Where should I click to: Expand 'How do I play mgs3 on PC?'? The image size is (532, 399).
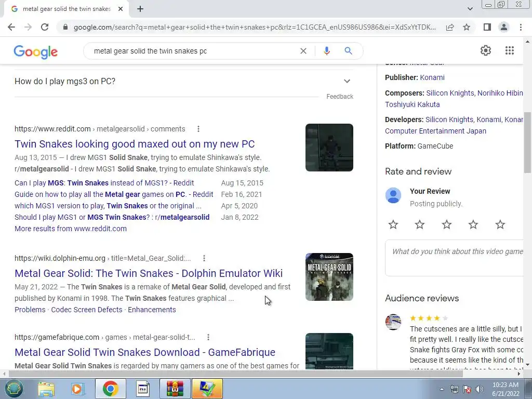184,82
